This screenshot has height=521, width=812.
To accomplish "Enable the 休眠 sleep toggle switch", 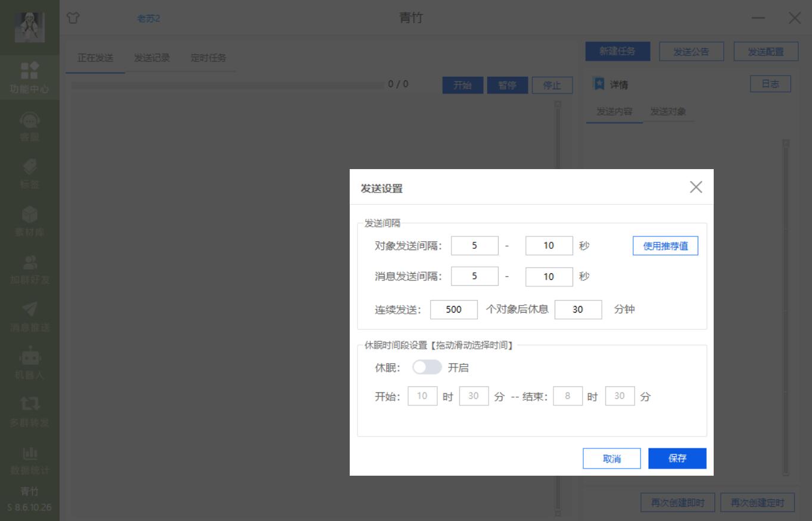I will 427,368.
